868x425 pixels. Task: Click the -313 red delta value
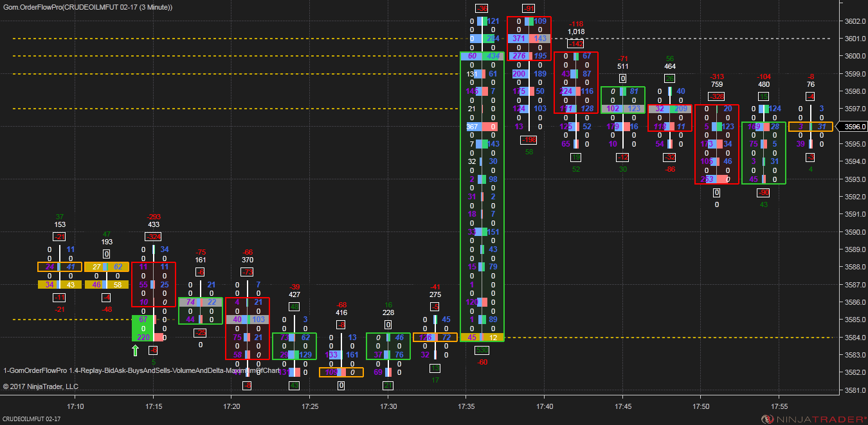716,76
